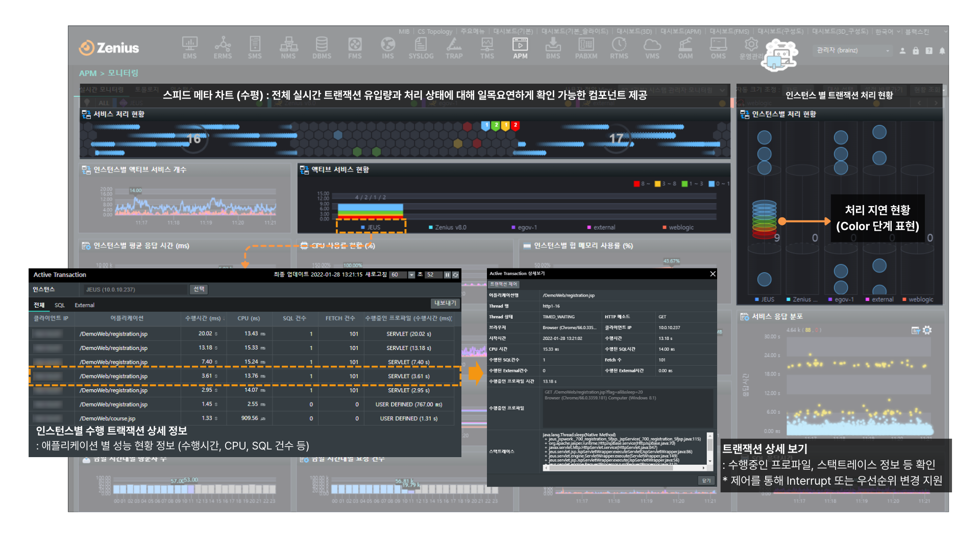
Task: Open the SMS module icon
Action: pyautogui.click(x=255, y=48)
